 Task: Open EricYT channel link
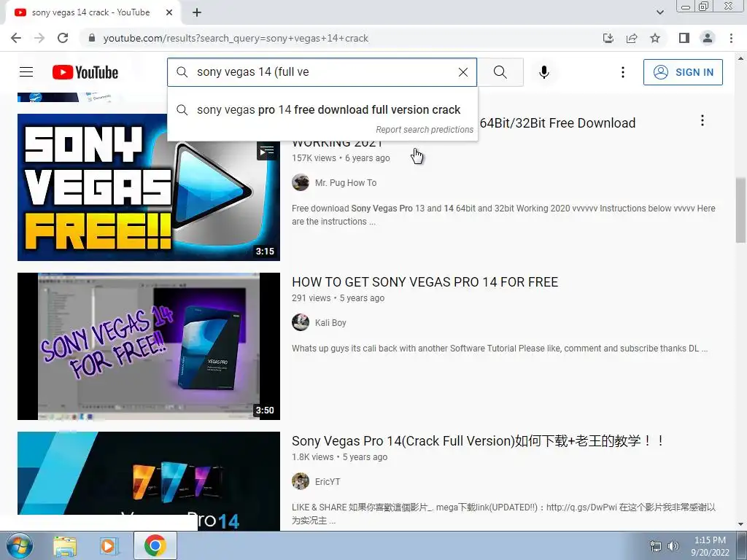[328, 482]
